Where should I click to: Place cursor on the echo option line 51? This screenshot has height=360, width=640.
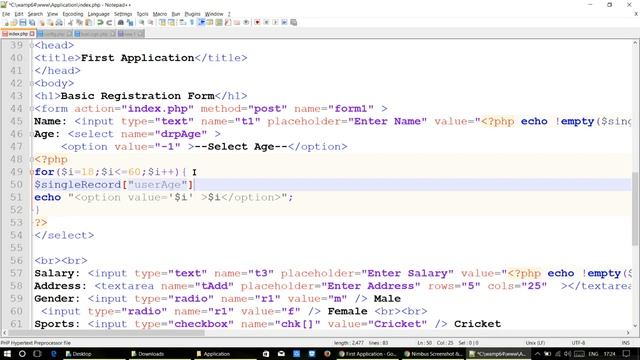click(163, 197)
